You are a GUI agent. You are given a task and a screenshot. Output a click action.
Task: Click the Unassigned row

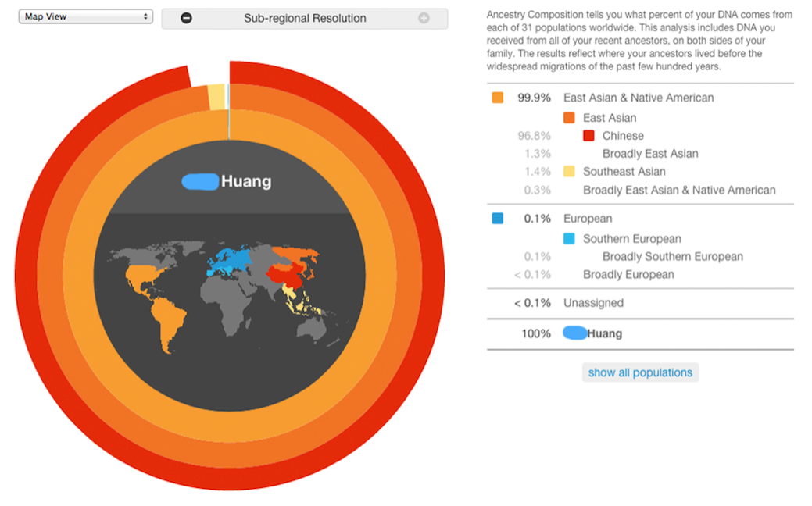(593, 303)
